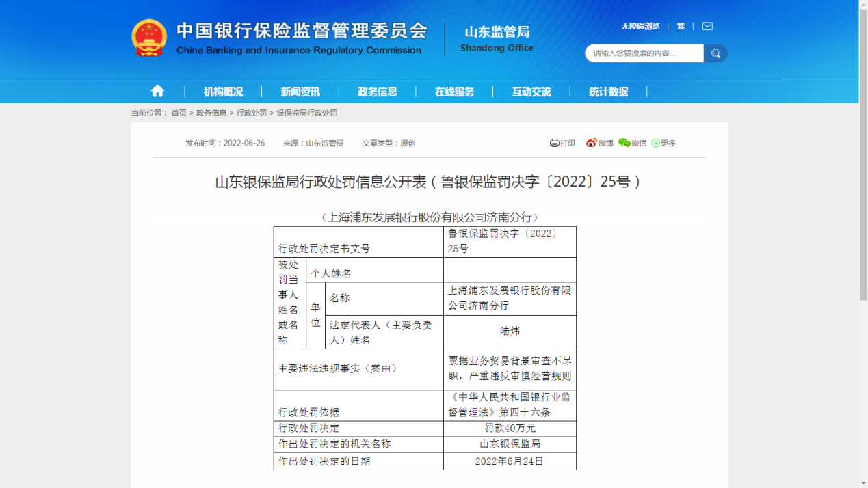Click cell 作出处罚决定的机关名称
Viewport: 868px width, 488px height.
[x=358, y=444]
